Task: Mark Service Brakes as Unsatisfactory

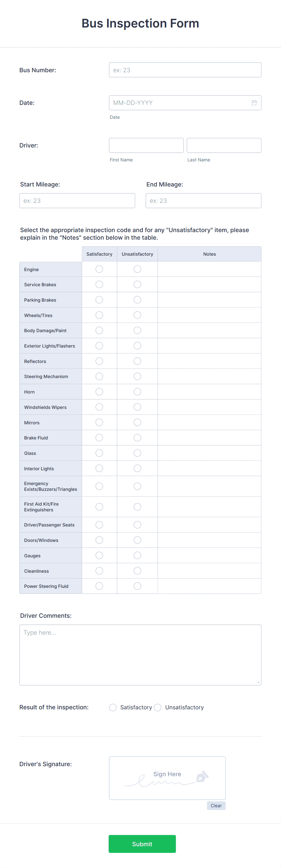Action: pos(137,284)
